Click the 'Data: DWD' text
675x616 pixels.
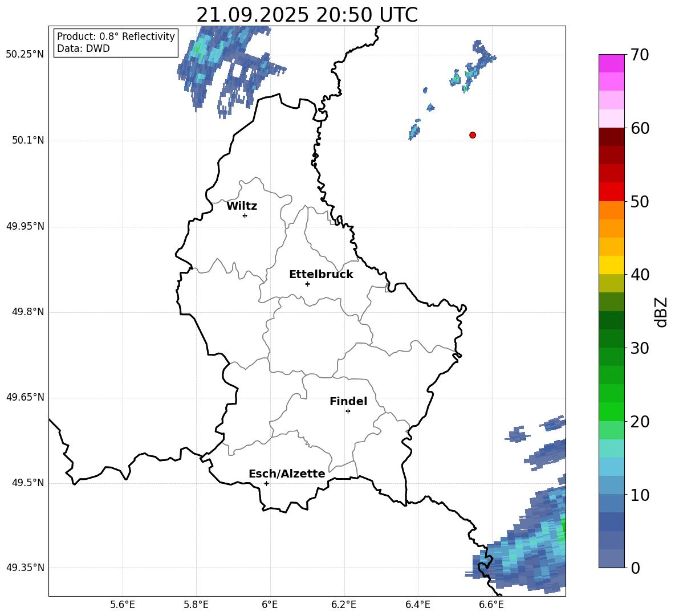(x=83, y=48)
